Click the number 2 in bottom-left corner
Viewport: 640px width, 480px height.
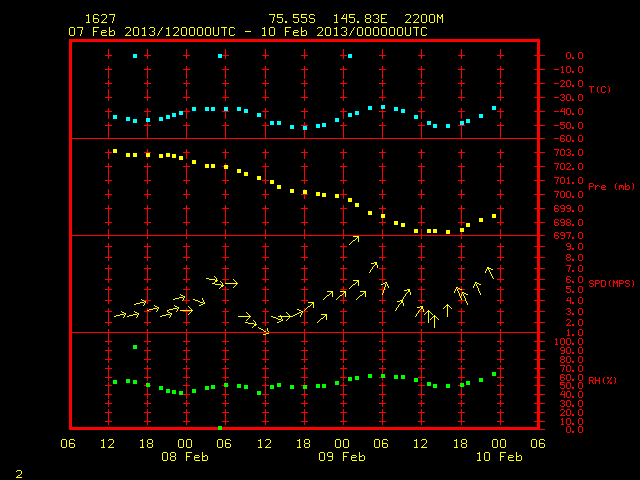(19, 474)
